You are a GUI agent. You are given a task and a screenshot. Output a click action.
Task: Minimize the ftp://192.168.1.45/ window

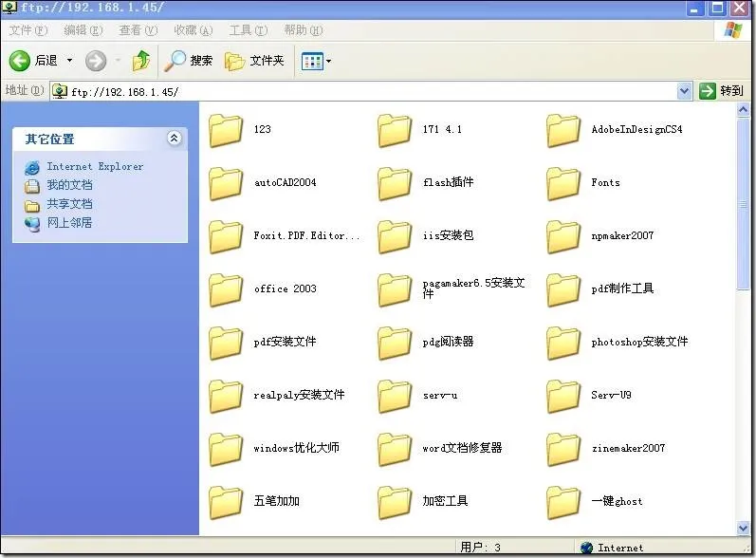point(694,9)
